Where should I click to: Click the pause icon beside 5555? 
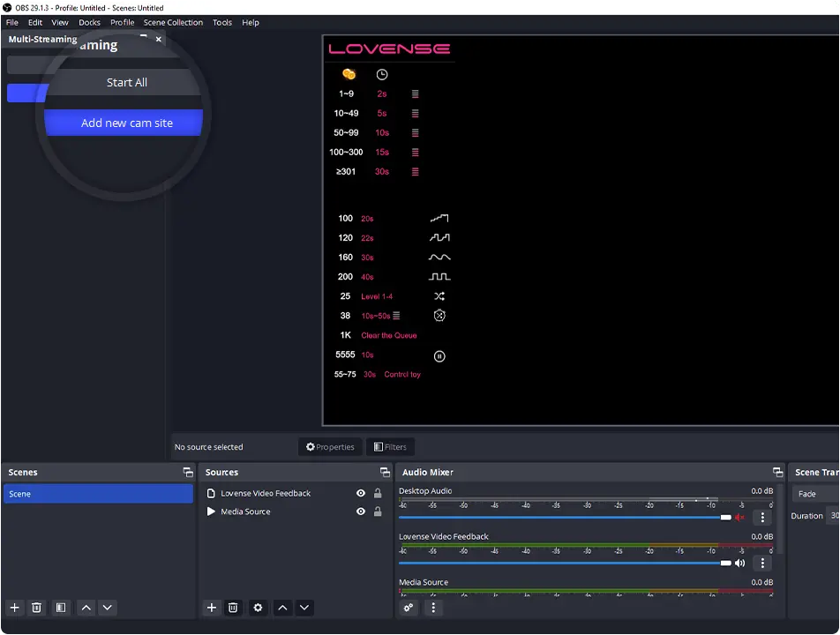(439, 356)
